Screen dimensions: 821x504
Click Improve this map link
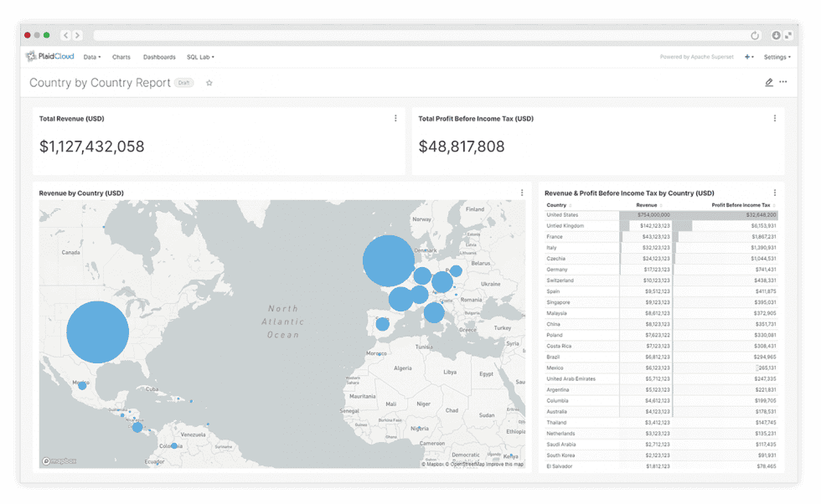tap(504, 464)
